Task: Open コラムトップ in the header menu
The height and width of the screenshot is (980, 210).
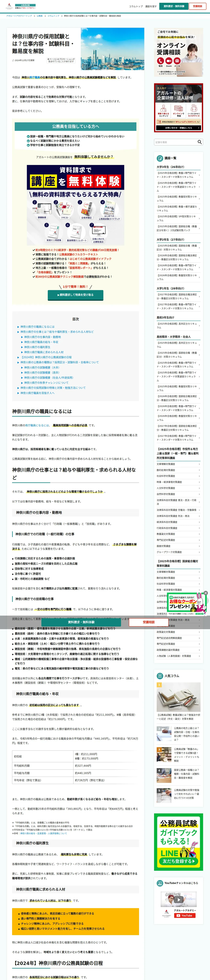Action: point(136,7)
